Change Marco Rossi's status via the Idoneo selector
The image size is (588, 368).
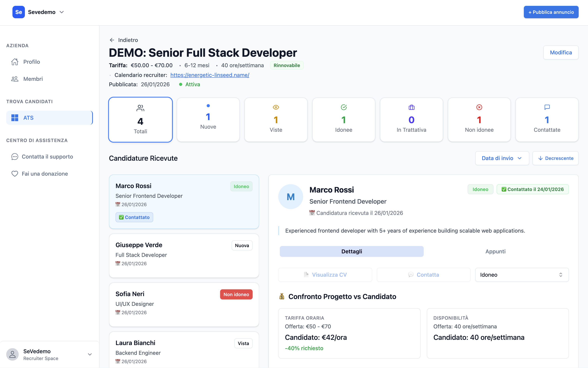(521, 275)
